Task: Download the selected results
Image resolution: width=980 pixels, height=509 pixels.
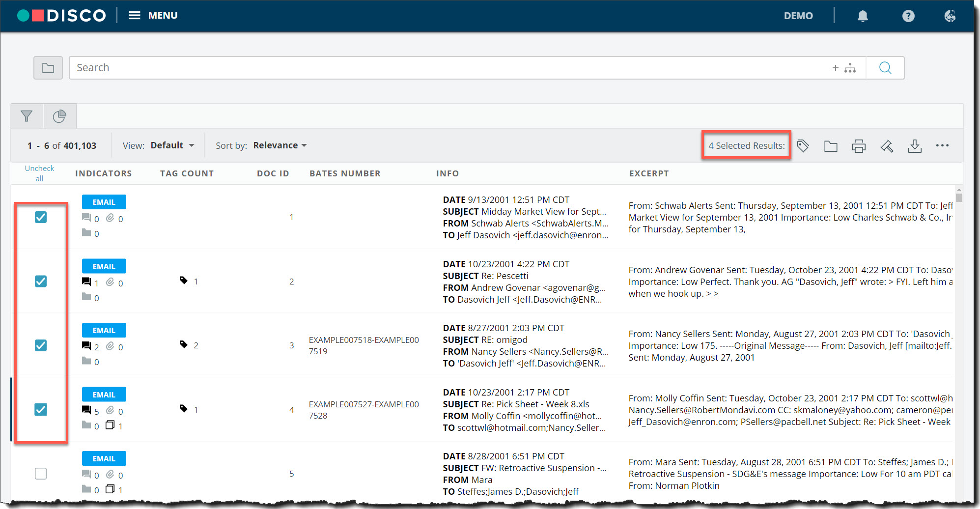Action: pyautogui.click(x=915, y=146)
